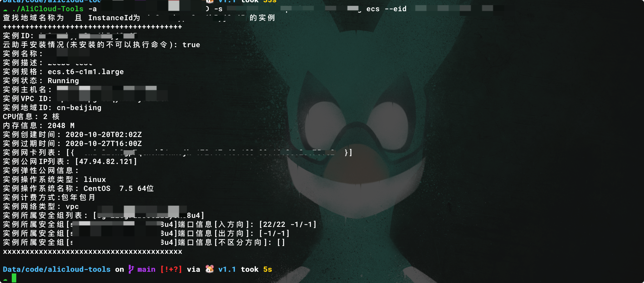This screenshot has width=644, height=283.
Task: Click the git branch icon before main
Action: click(x=131, y=269)
